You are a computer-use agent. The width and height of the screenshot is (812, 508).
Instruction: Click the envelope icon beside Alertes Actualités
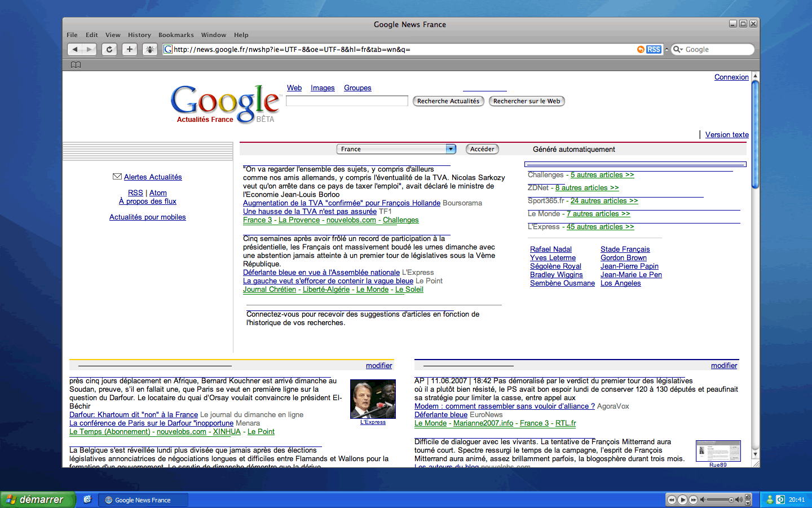click(x=117, y=177)
